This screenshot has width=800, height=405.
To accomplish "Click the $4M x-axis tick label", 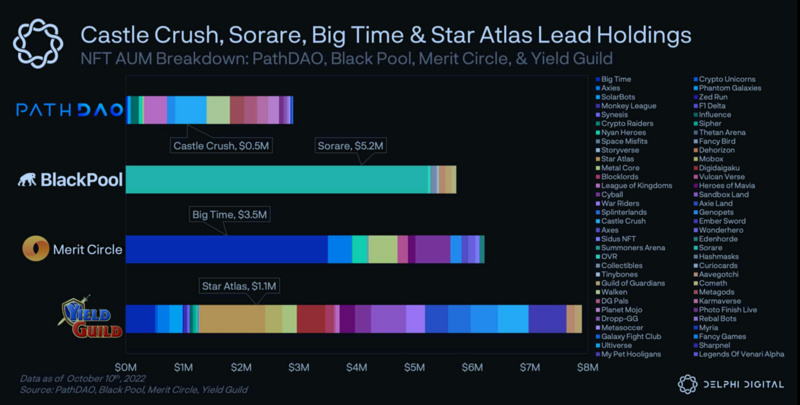I will (x=357, y=368).
